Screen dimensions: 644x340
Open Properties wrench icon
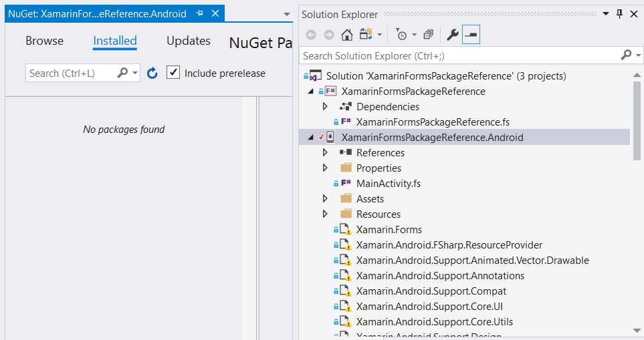453,35
